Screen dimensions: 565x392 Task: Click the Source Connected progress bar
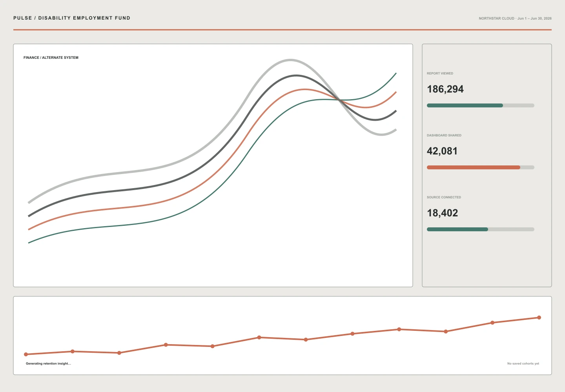point(481,229)
